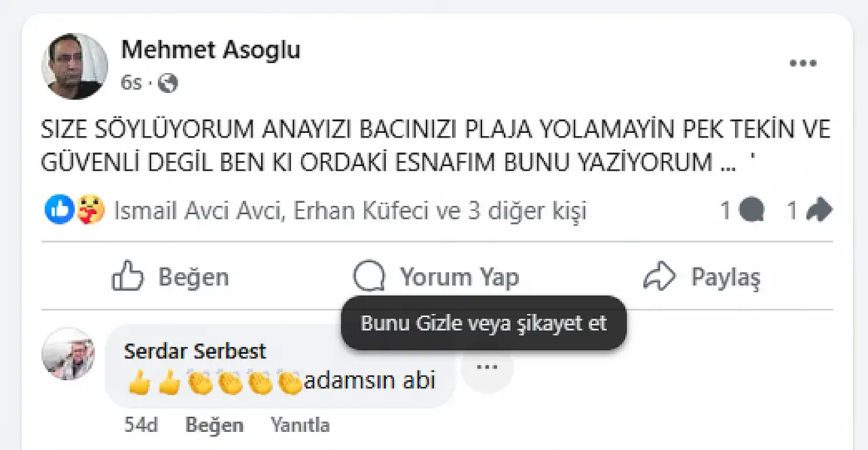Click the share count arrow icon
The height and width of the screenshot is (450, 868).
818,211
